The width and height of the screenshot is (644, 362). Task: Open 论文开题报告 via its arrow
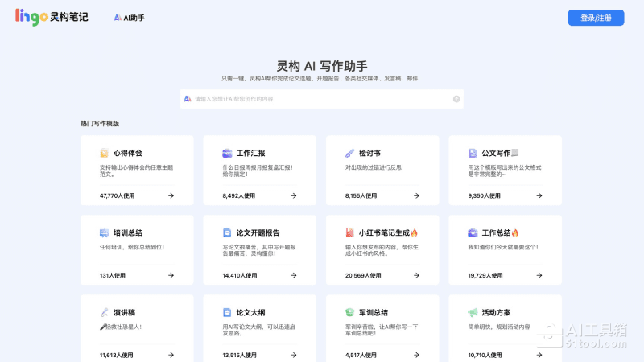[x=293, y=275]
